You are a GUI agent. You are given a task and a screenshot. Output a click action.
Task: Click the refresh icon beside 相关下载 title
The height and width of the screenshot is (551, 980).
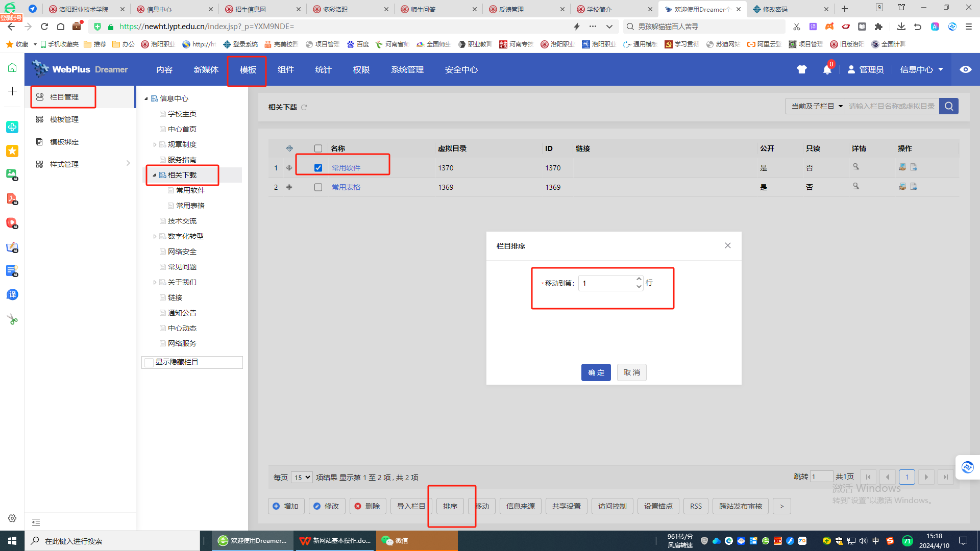(x=304, y=107)
